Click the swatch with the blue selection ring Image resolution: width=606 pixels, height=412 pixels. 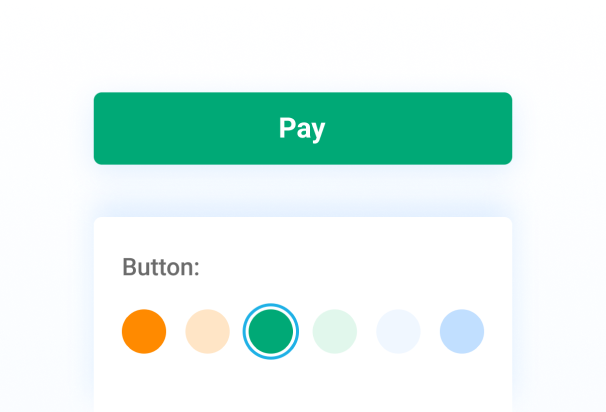coord(270,331)
